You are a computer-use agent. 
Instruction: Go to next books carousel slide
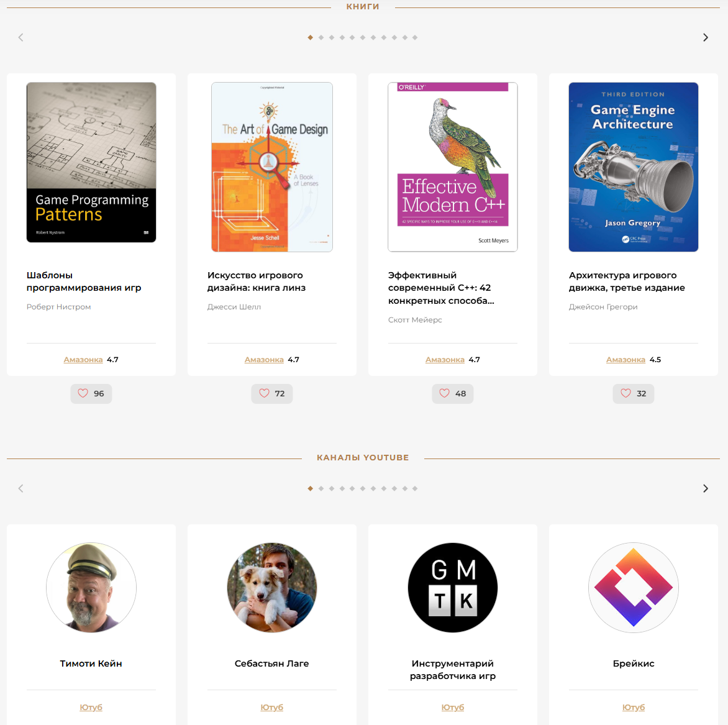pos(705,38)
